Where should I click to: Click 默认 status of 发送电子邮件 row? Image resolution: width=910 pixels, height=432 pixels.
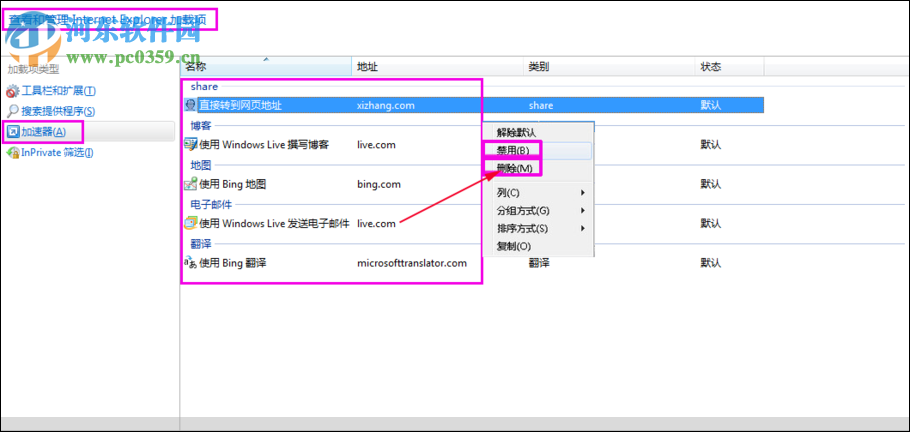[x=710, y=224]
